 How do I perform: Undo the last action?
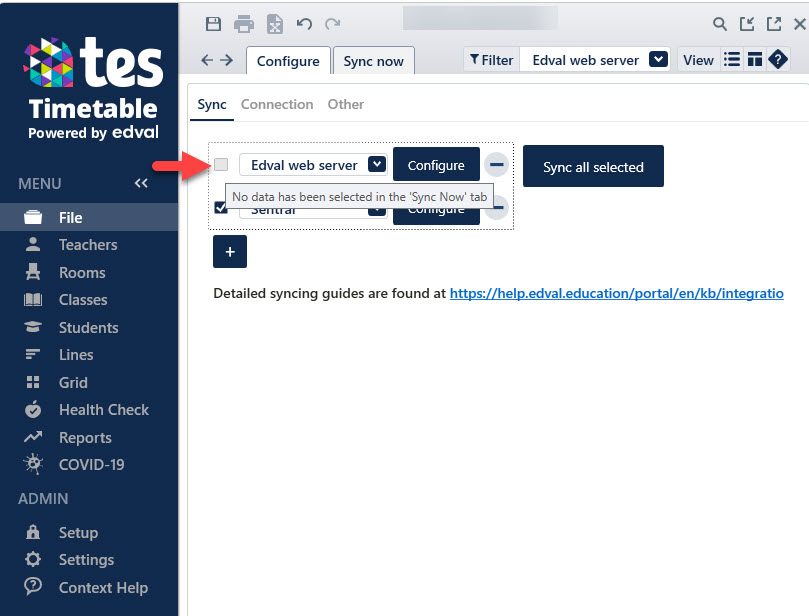[304, 24]
